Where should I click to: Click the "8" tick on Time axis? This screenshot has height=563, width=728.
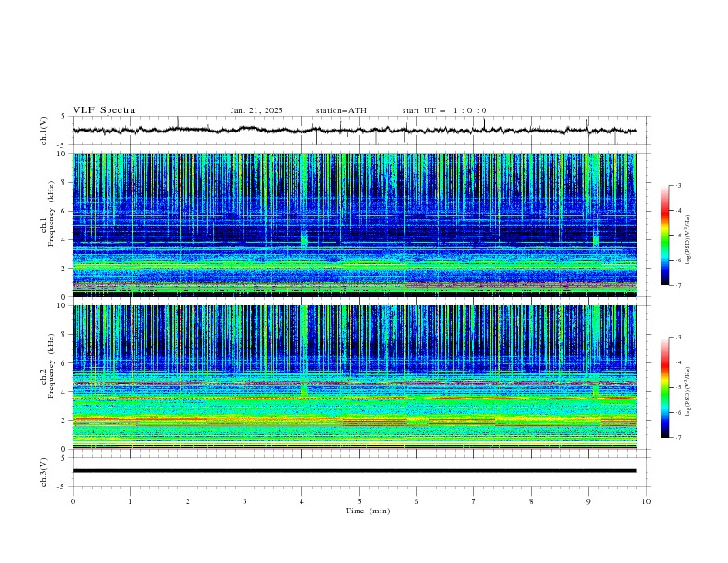(531, 501)
